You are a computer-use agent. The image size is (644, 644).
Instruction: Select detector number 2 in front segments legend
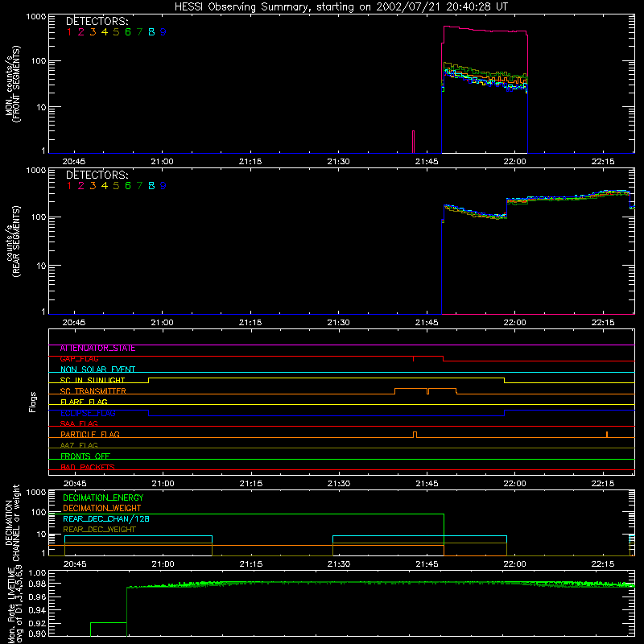(81, 32)
